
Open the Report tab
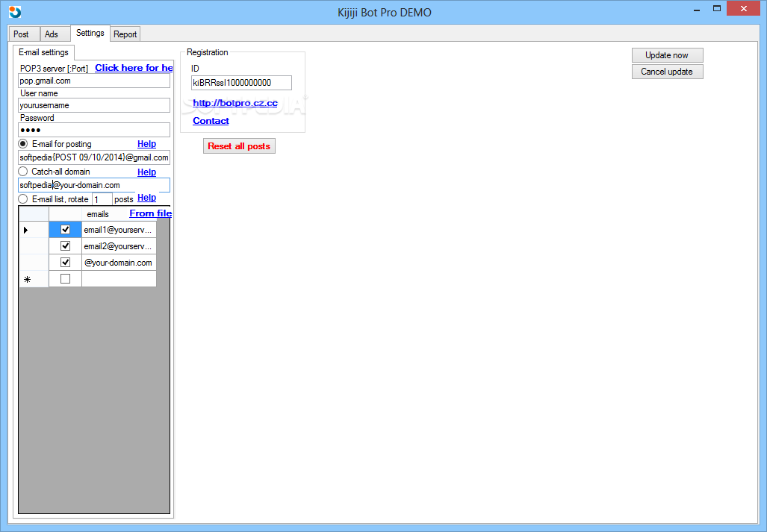[x=125, y=34]
